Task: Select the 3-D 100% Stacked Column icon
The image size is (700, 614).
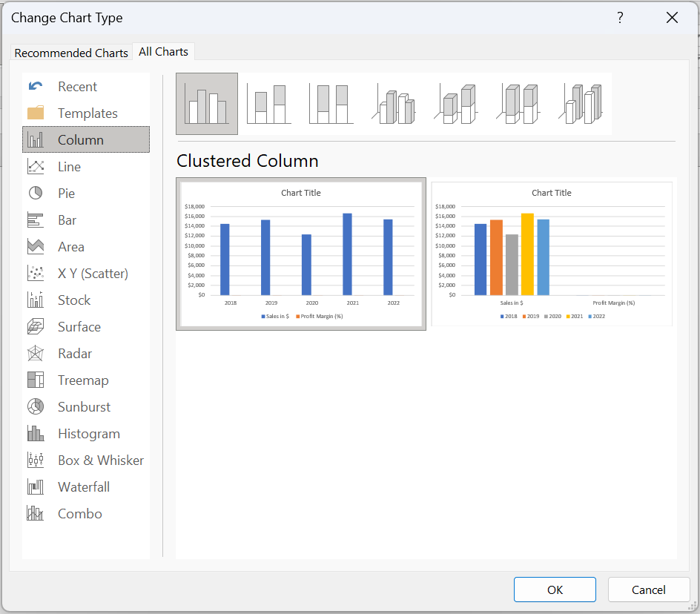Action: (x=518, y=103)
